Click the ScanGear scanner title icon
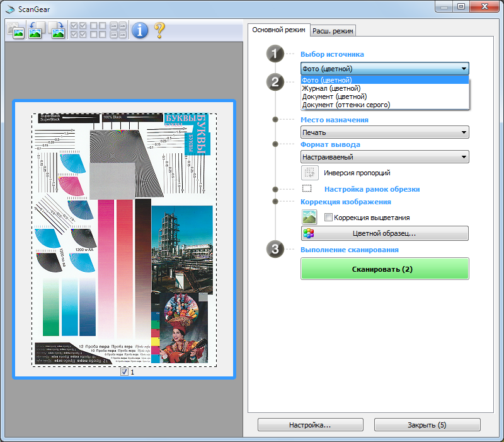The height and width of the screenshot is (442, 504). tap(10, 9)
